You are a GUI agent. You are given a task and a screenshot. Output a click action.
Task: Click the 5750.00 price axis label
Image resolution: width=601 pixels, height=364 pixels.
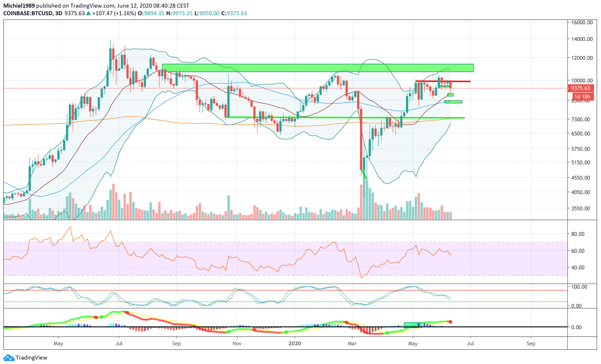pos(581,149)
